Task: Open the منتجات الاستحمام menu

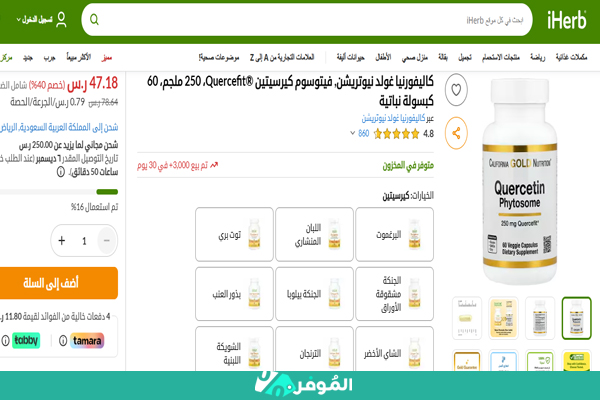Action: tap(501, 57)
